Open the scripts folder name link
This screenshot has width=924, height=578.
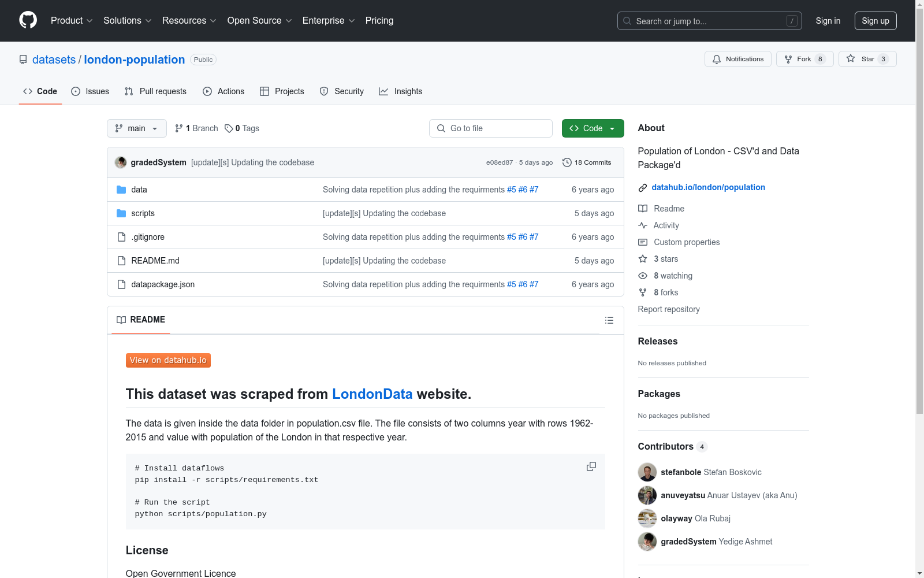[143, 213]
